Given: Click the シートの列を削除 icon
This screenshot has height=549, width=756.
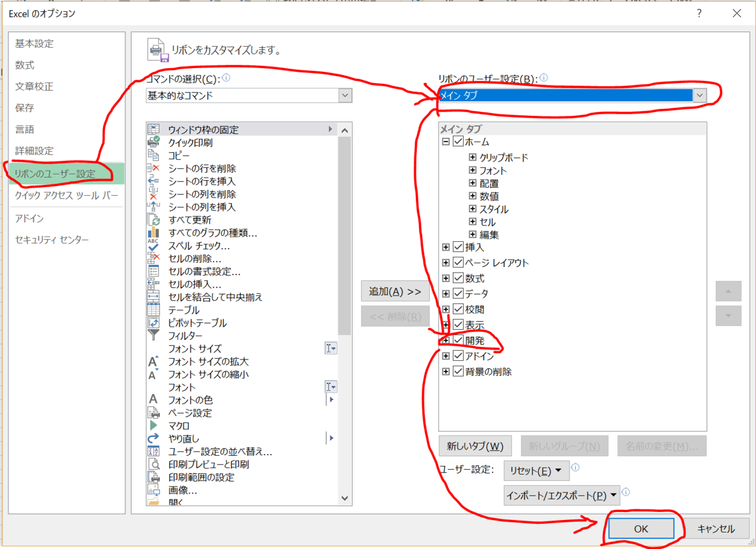Looking at the screenshot, I should (153, 194).
